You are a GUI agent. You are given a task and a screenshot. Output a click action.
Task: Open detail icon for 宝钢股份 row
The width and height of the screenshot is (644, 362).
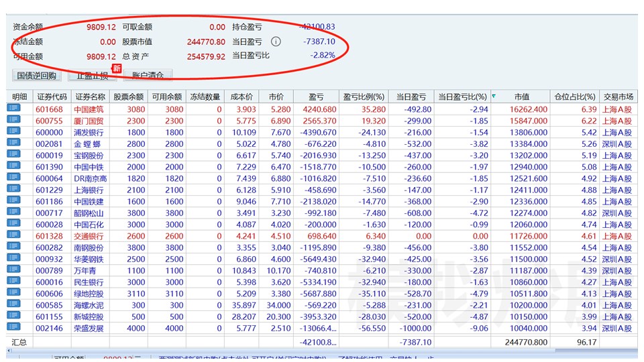pyautogui.click(x=13, y=154)
